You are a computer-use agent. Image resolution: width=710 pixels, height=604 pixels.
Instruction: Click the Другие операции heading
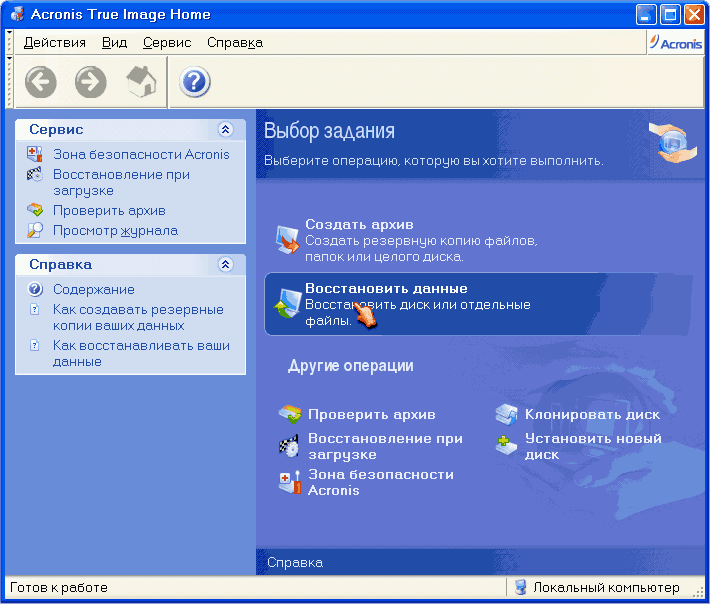[x=351, y=365]
